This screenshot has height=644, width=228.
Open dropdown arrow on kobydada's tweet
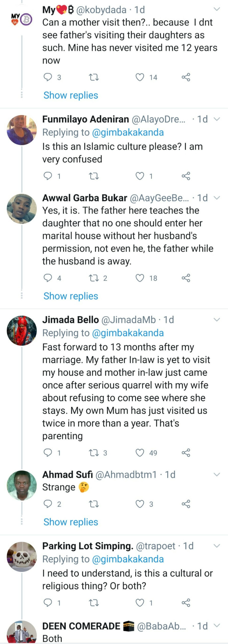[216, 10]
